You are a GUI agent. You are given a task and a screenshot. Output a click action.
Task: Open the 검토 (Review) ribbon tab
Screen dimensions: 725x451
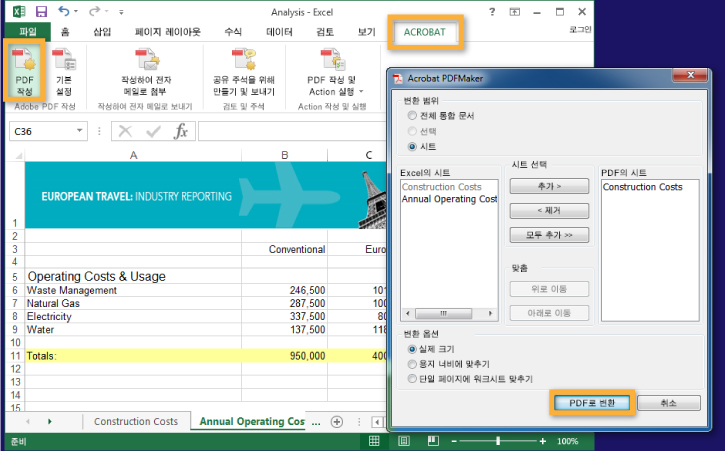(x=325, y=31)
